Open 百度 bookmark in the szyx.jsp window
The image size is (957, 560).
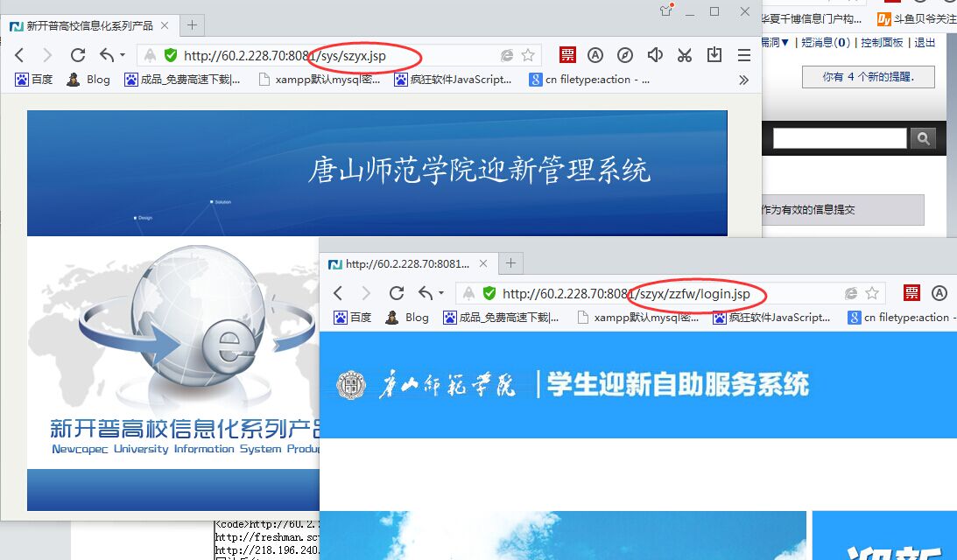(x=34, y=80)
